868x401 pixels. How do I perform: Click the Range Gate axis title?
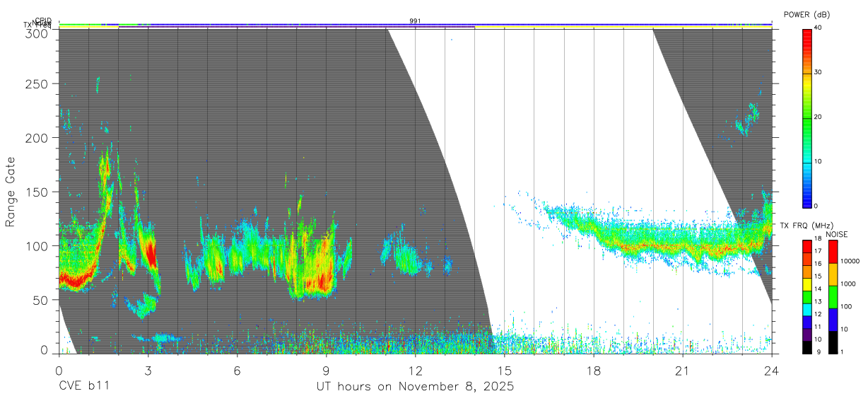click(11, 192)
